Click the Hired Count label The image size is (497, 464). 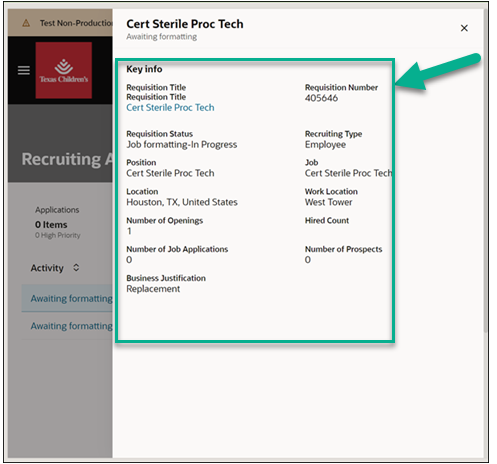(x=327, y=220)
